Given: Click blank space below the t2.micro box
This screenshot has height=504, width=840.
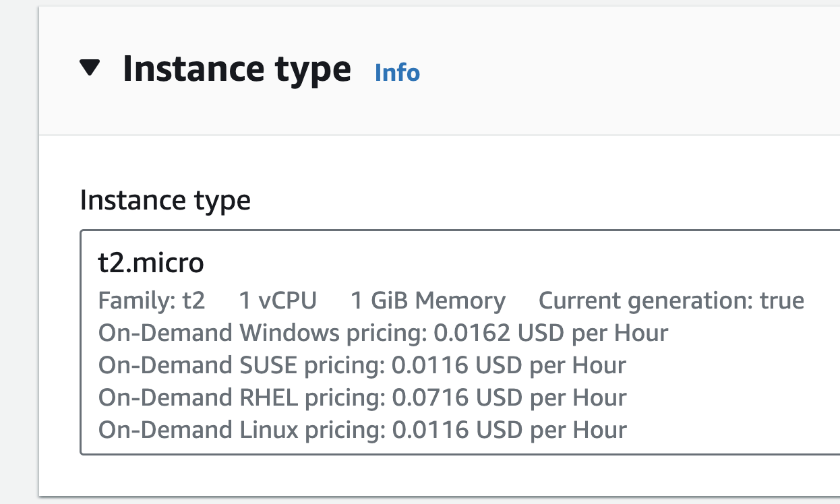Looking at the screenshot, I should pos(438,475).
